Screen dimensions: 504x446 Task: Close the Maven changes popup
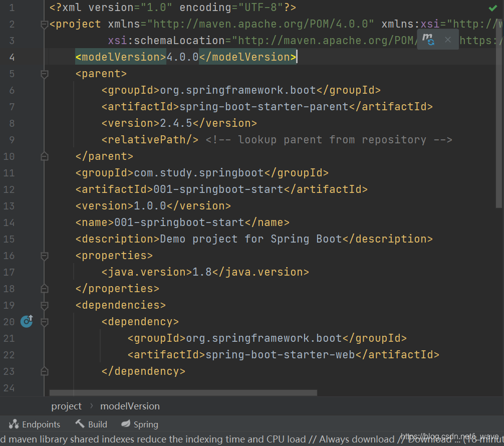coord(448,40)
